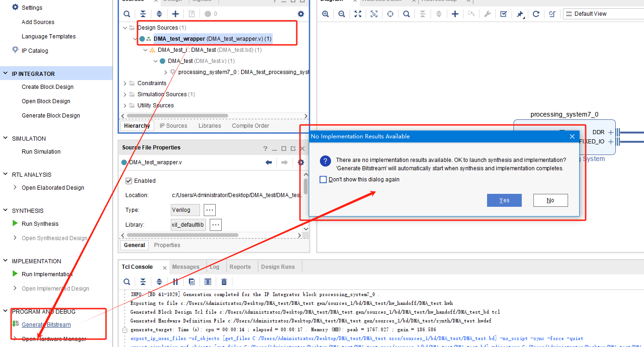This screenshot has height=347, width=644.
Task: Open the Messages tab
Action: [186, 267]
